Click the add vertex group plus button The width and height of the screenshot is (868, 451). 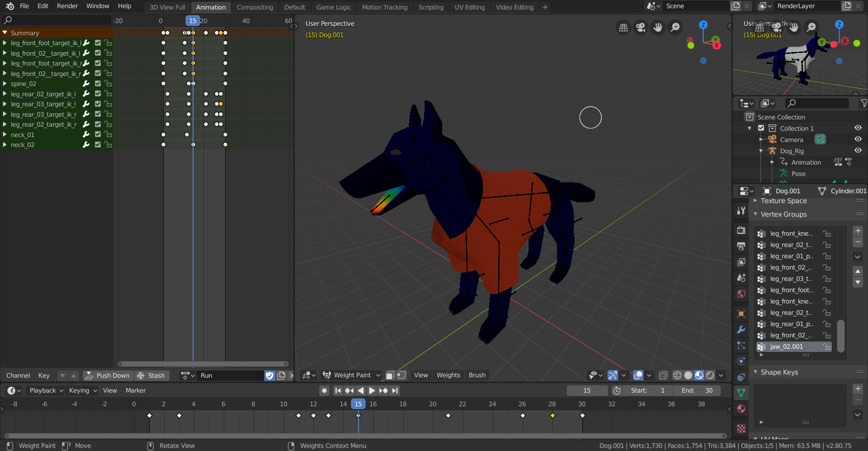[858, 231]
